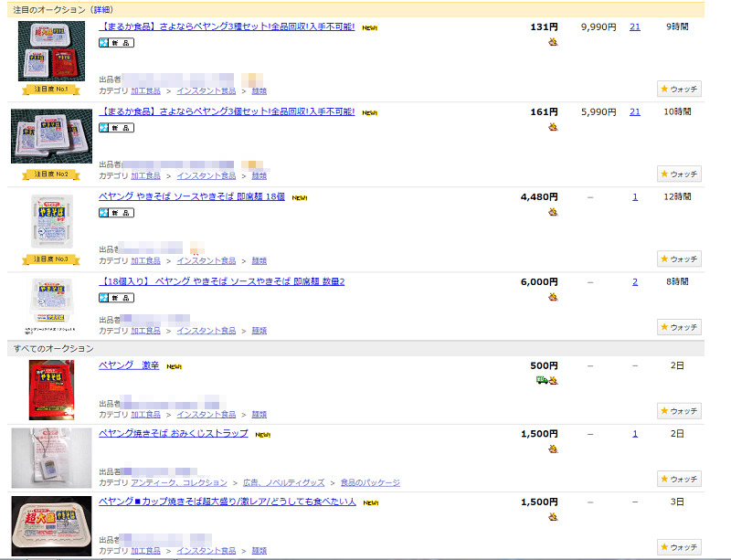The width and height of the screenshot is (731, 560).
Task: Click New! badge beside 即席麺 18個 title
Action: tap(300, 197)
